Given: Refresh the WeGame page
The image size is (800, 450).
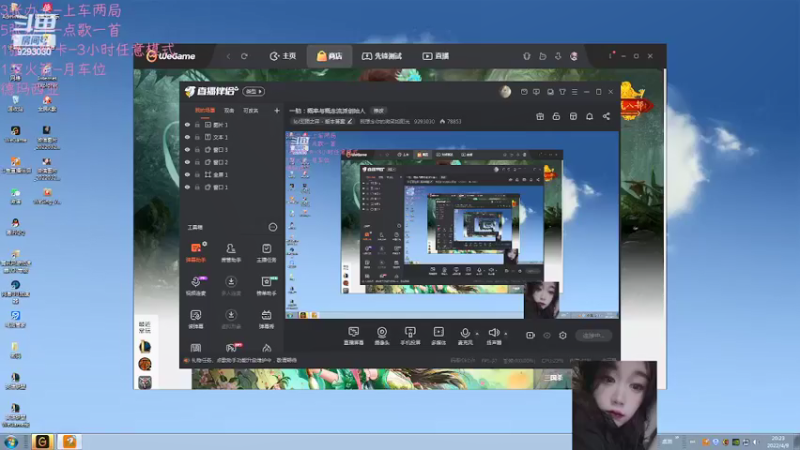Looking at the screenshot, I should pyautogui.click(x=244, y=56).
